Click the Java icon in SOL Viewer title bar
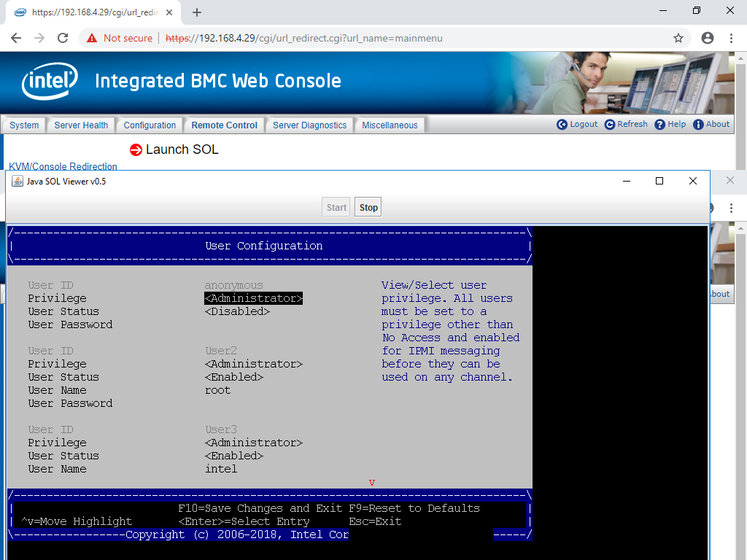Screen dimensions: 747x560 [18, 181]
